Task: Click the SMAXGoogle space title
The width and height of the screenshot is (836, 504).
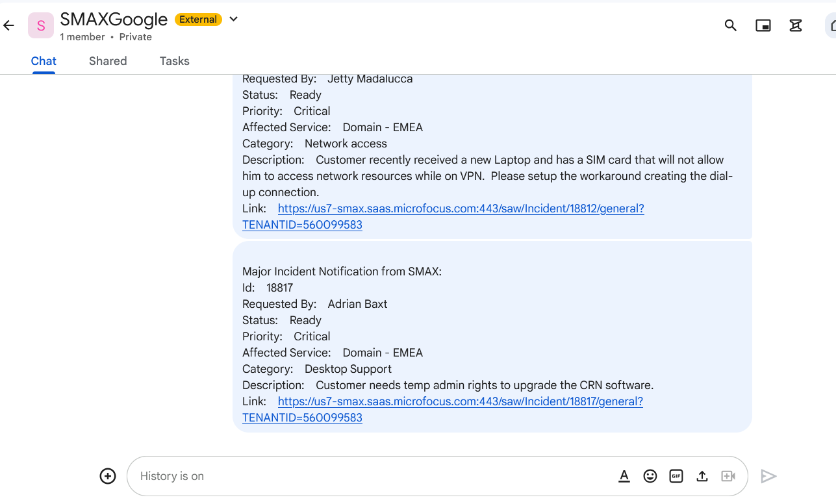Action: 114,19
